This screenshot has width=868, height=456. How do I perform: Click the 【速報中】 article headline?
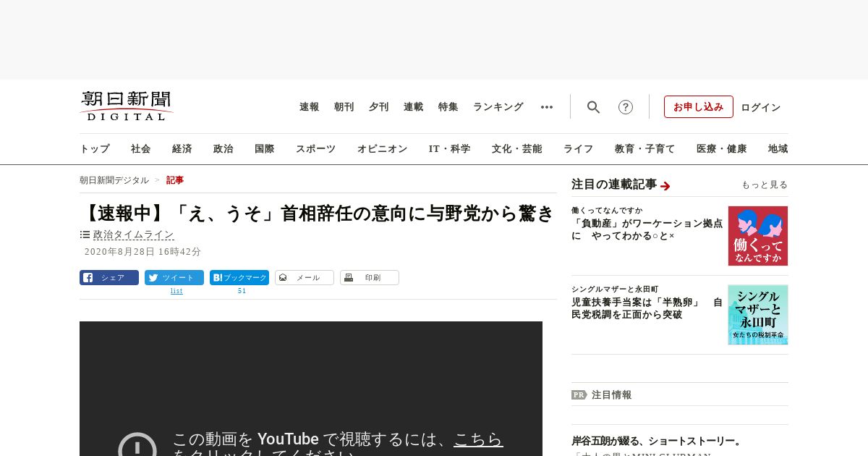point(318,213)
